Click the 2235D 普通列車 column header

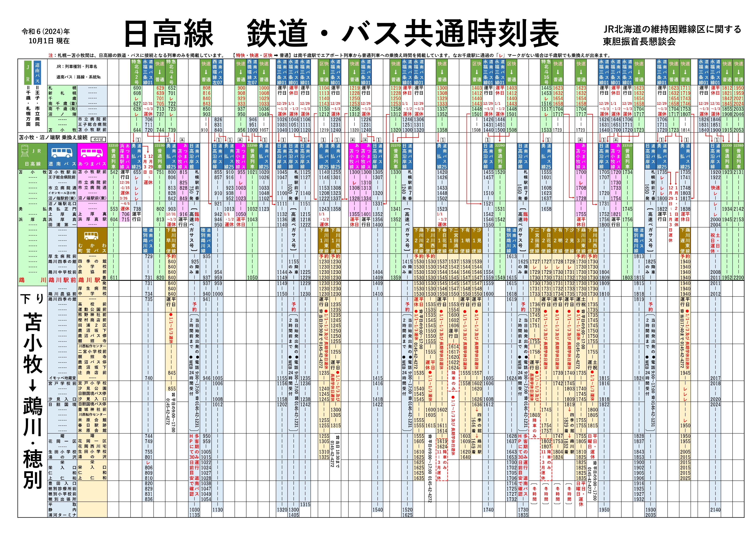coord(738,156)
